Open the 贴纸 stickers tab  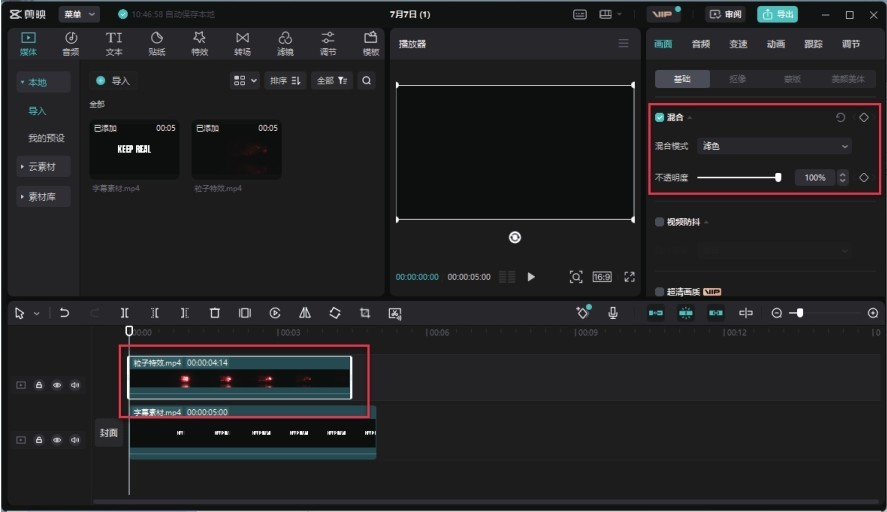pos(157,44)
